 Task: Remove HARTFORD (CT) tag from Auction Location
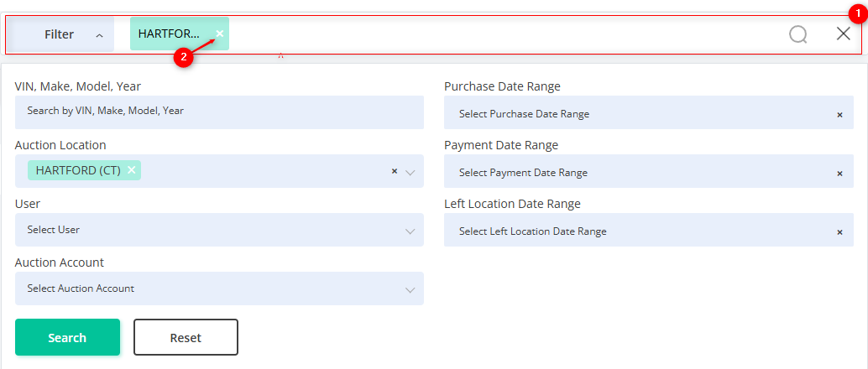(x=132, y=170)
